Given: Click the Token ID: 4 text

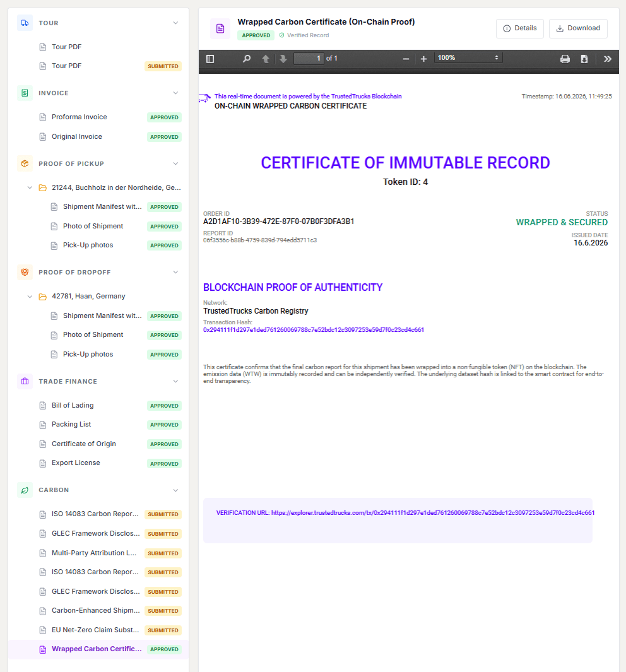Looking at the screenshot, I should click(x=405, y=182).
